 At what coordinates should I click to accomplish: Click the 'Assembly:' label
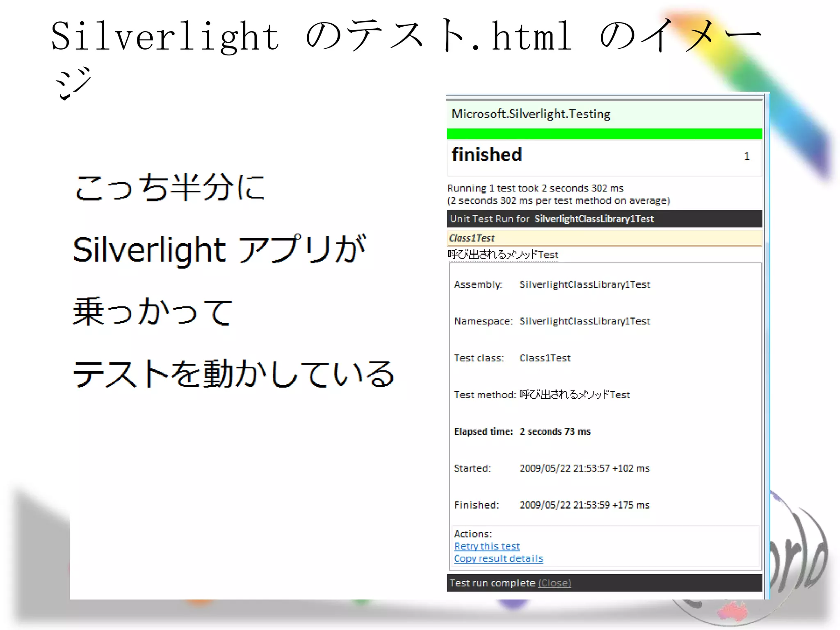(478, 285)
